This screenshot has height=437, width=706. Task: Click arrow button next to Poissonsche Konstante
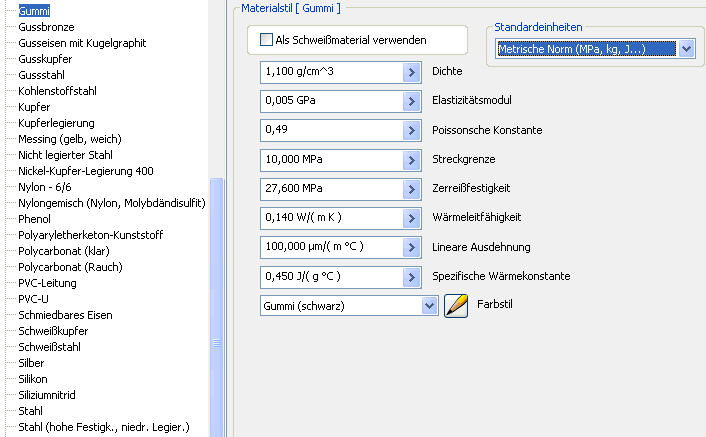pyautogui.click(x=411, y=131)
